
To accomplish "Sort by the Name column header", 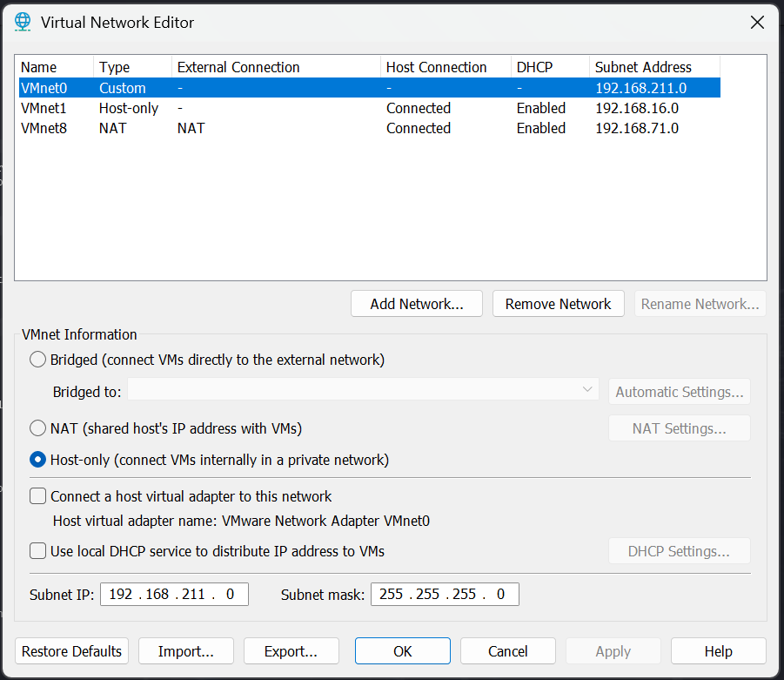I will point(54,67).
